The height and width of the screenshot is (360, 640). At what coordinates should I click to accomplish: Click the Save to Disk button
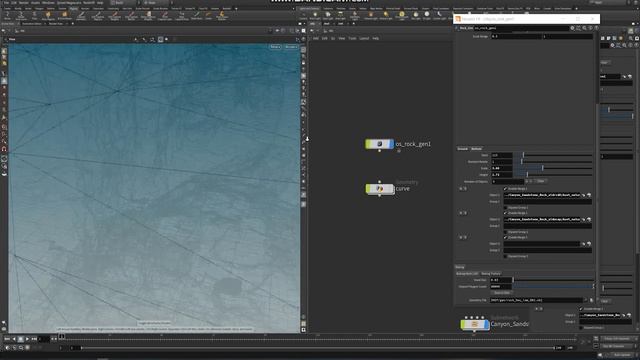pos(502,293)
